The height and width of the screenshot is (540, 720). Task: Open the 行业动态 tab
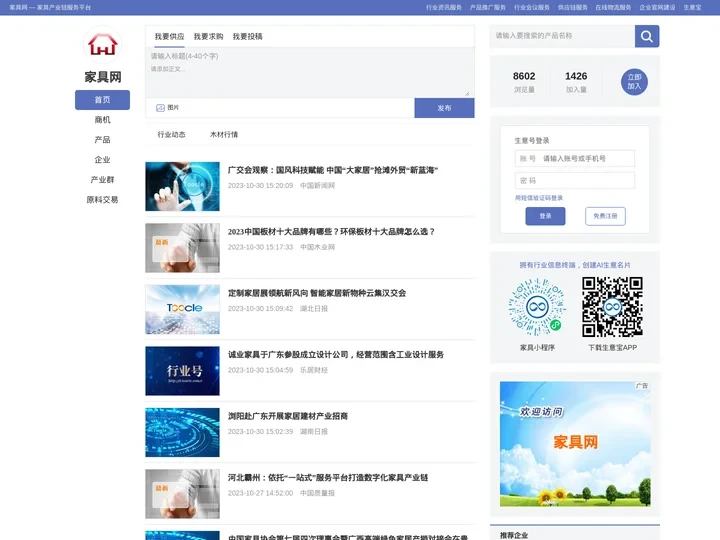[x=171, y=135]
